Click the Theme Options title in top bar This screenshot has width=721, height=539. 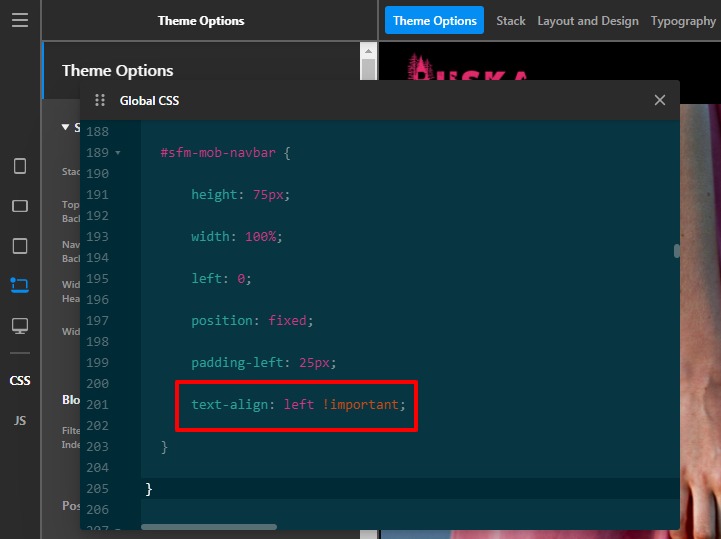[x=201, y=21]
